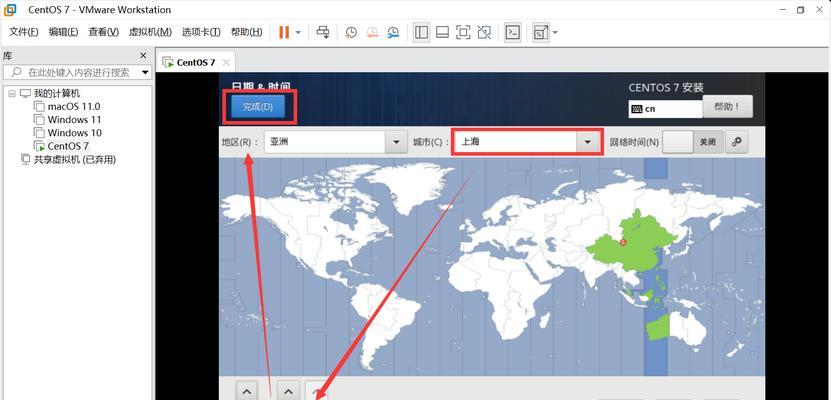Click the VMware Workstation app icon
The image size is (831, 400).
click(11, 10)
